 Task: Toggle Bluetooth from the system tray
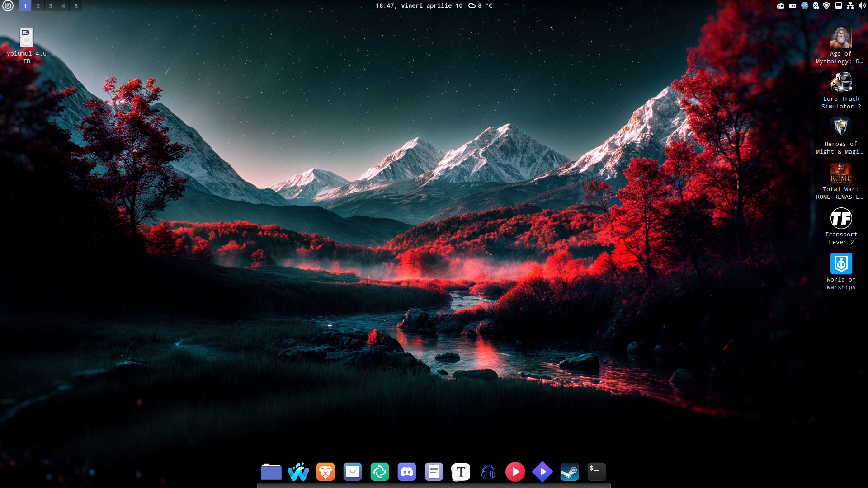[816, 6]
